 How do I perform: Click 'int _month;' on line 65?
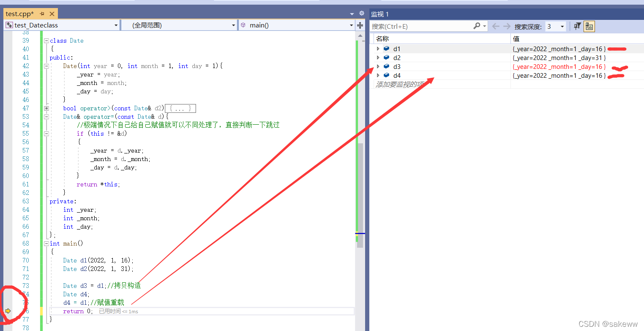click(x=82, y=218)
